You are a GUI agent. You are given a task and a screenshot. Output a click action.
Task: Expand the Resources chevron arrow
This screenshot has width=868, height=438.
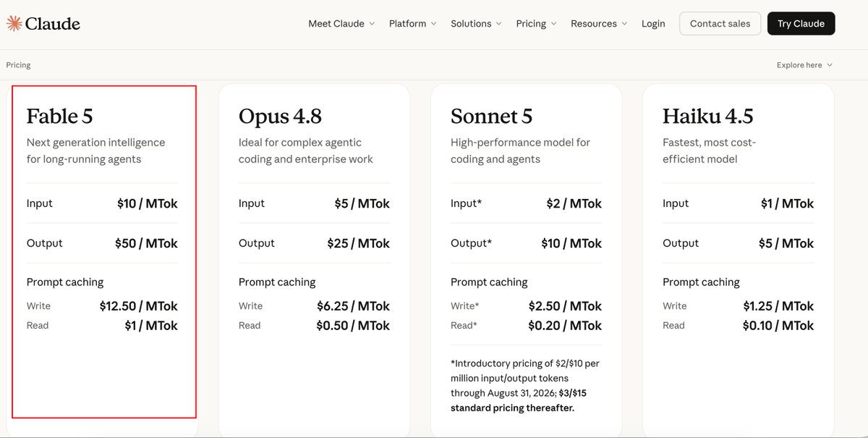point(624,24)
